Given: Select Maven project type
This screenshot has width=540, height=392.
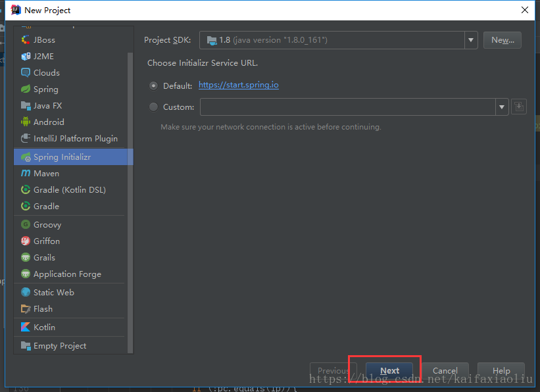Looking at the screenshot, I should 70,173.
